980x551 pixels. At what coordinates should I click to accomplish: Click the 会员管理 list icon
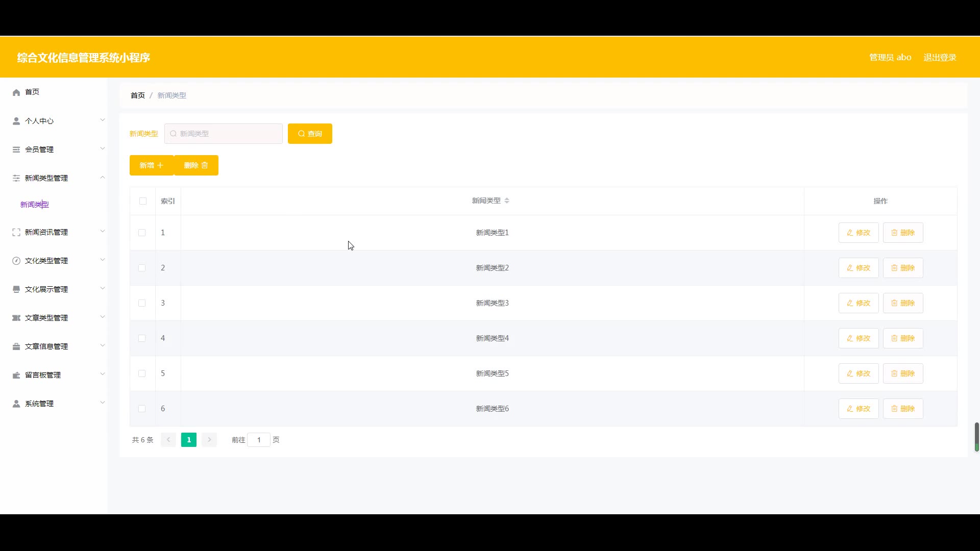tap(16, 149)
